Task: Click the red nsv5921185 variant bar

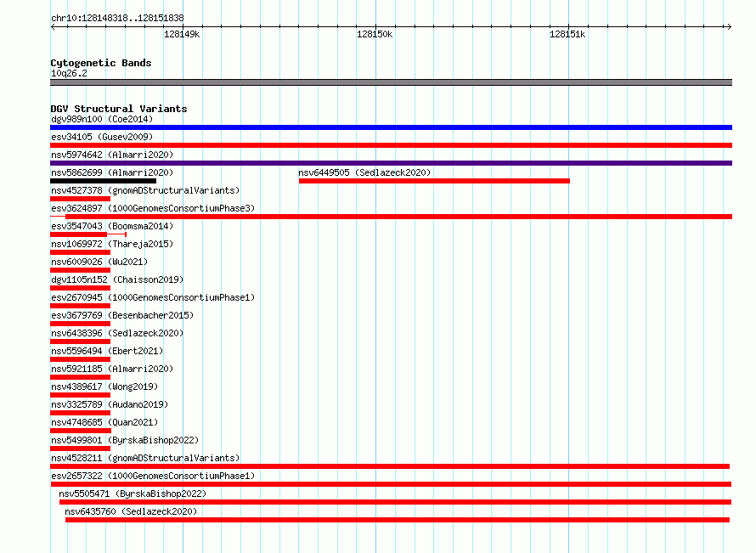Action: click(x=80, y=377)
